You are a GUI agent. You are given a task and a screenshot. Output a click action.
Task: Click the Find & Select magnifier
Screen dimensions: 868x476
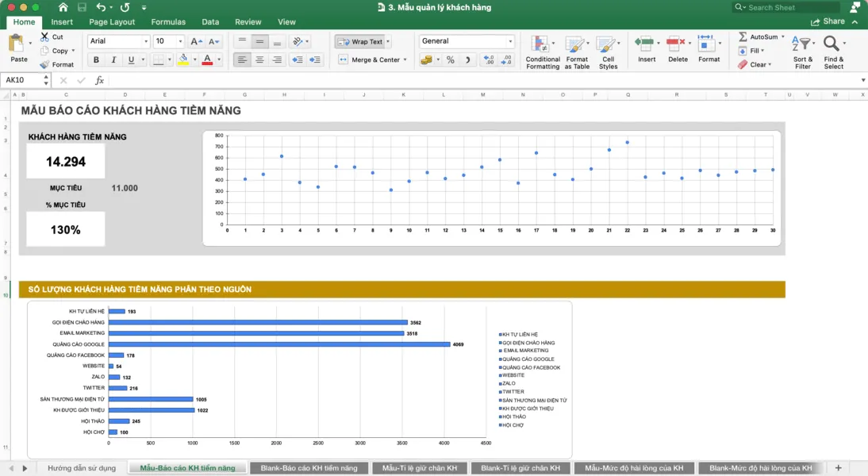tap(832, 46)
